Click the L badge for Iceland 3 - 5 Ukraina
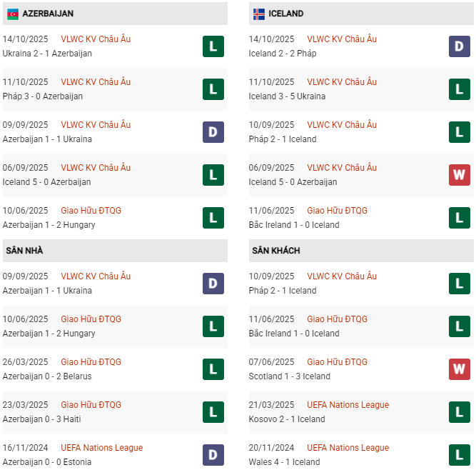This screenshot has width=476, height=475. coord(459,89)
